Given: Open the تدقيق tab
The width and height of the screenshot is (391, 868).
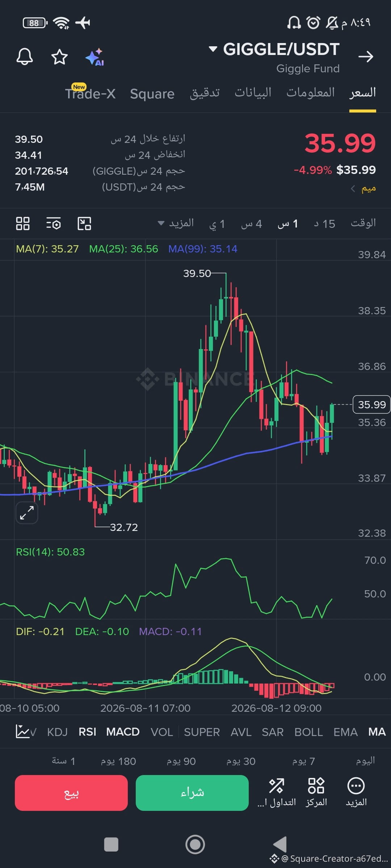Looking at the screenshot, I should (x=205, y=93).
